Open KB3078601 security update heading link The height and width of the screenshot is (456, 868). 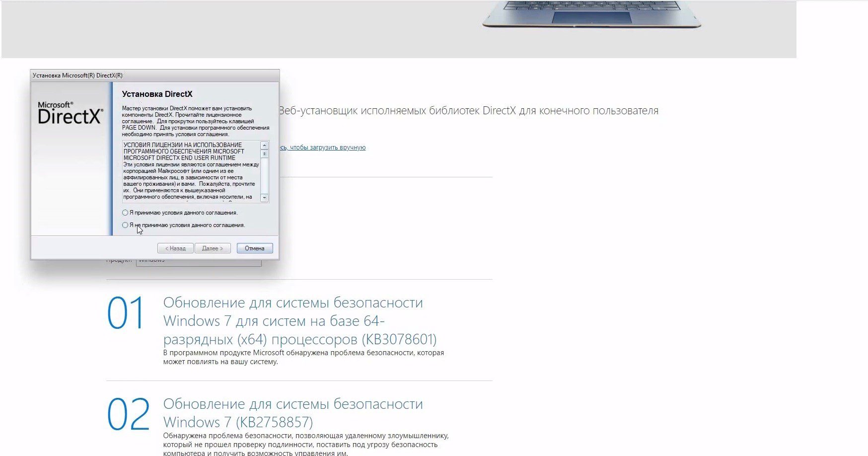point(300,321)
